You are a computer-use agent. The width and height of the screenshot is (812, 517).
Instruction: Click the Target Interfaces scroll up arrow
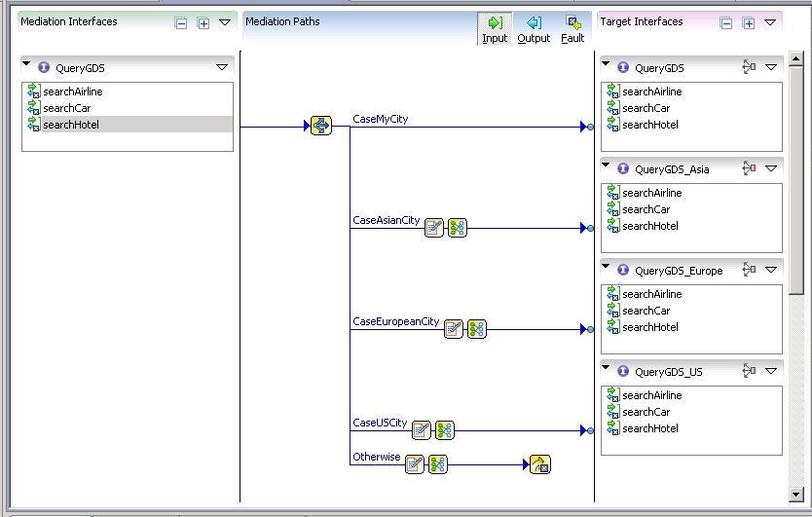796,58
